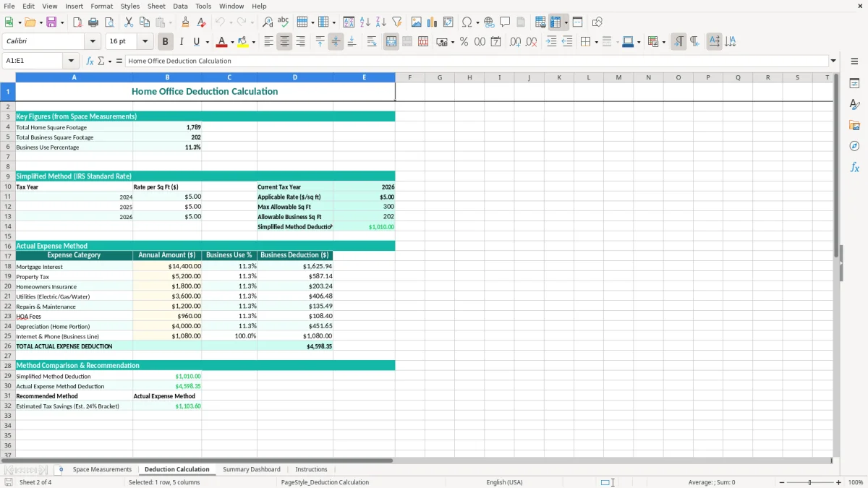The image size is (868, 488).
Task: Remove a decimal place
Action: pyautogui.click(x=531, y=42)
